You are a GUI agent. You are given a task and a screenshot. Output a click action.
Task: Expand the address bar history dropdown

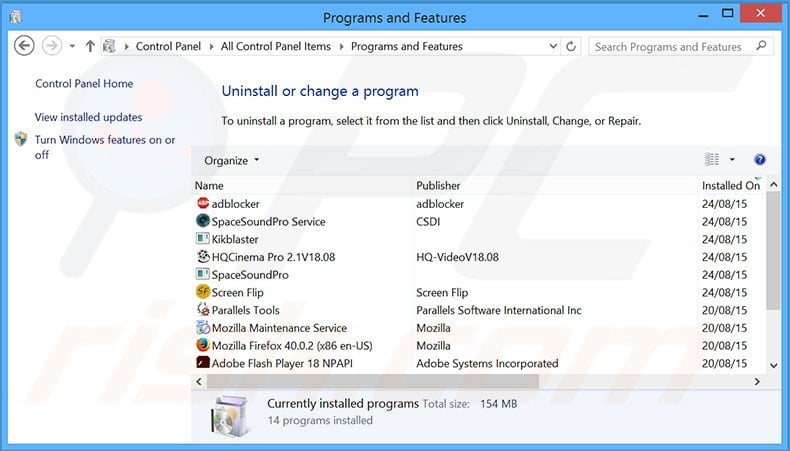coord(553,46)
